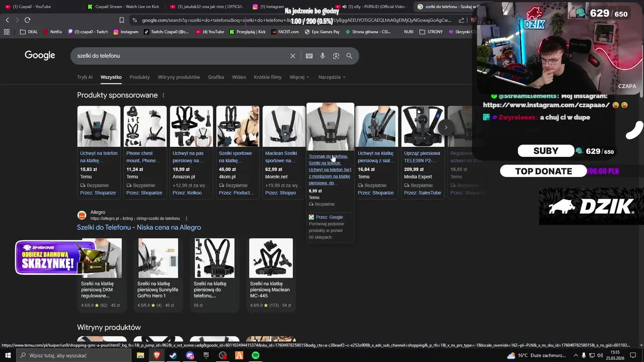Click the Allegro favicon in the search result
Viewport: 644px width, 362px height.
pyautogui.click(x=82, y=215)
